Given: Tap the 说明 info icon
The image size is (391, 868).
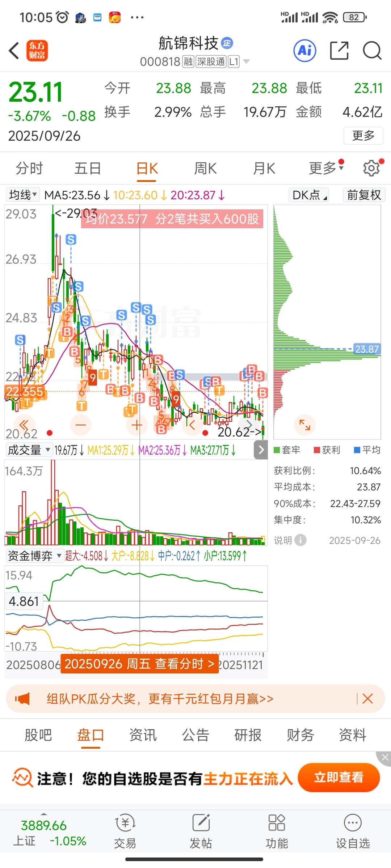Looking at the screenshot, I should pos(300,540).
